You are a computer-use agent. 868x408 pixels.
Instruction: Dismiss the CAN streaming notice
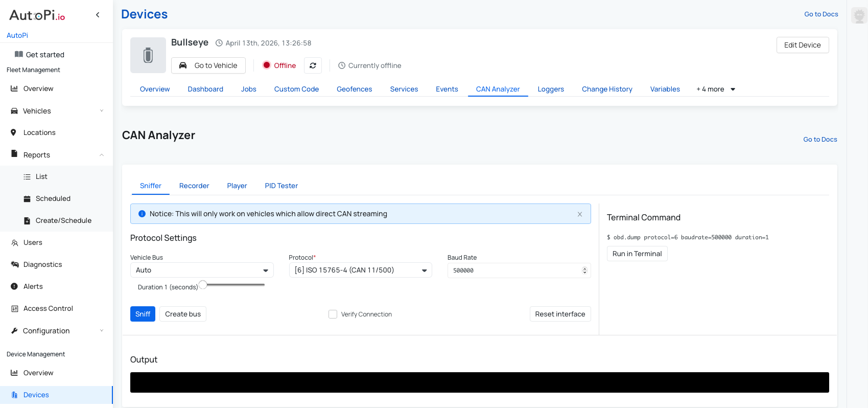click(580, 214)
